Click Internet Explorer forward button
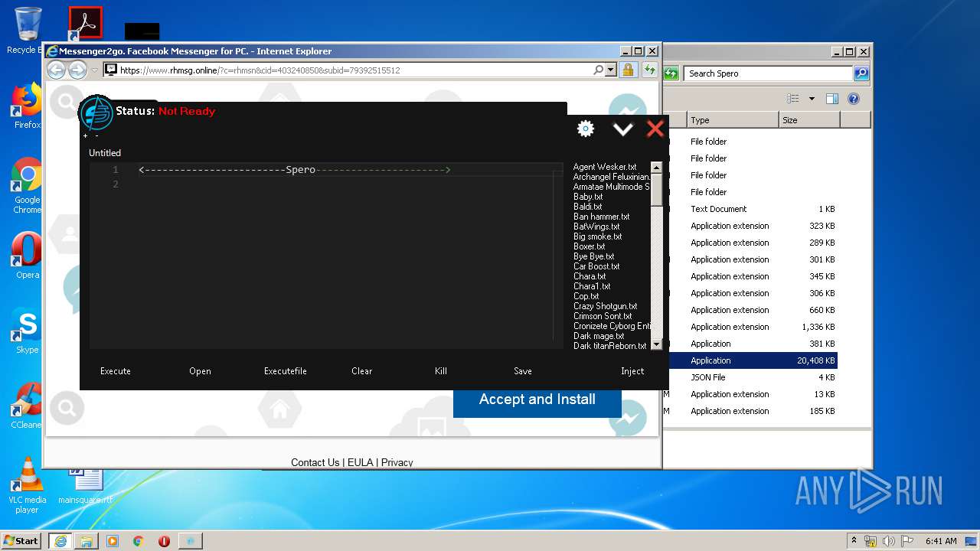The width and height of the screenshot is (980, 551). coord(77,70)
